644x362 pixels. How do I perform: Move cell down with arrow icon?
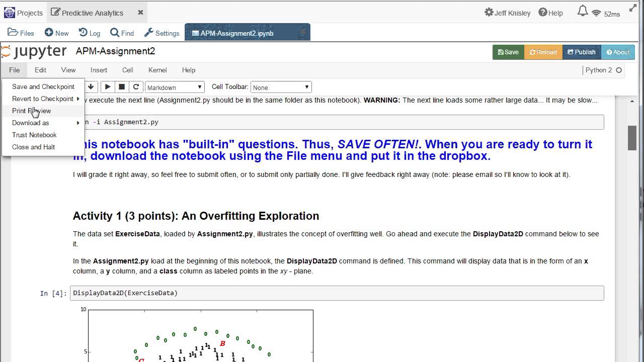pos(91,87)
